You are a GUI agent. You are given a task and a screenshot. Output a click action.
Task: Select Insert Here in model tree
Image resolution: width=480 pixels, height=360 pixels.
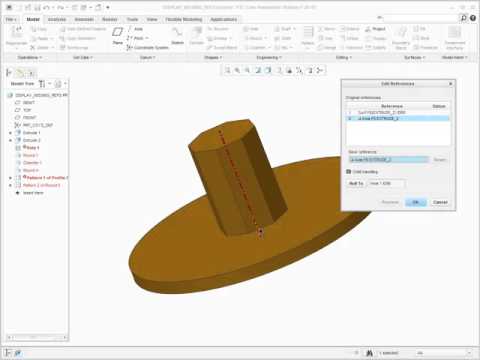pyautogui.click(x=33, y=193)
